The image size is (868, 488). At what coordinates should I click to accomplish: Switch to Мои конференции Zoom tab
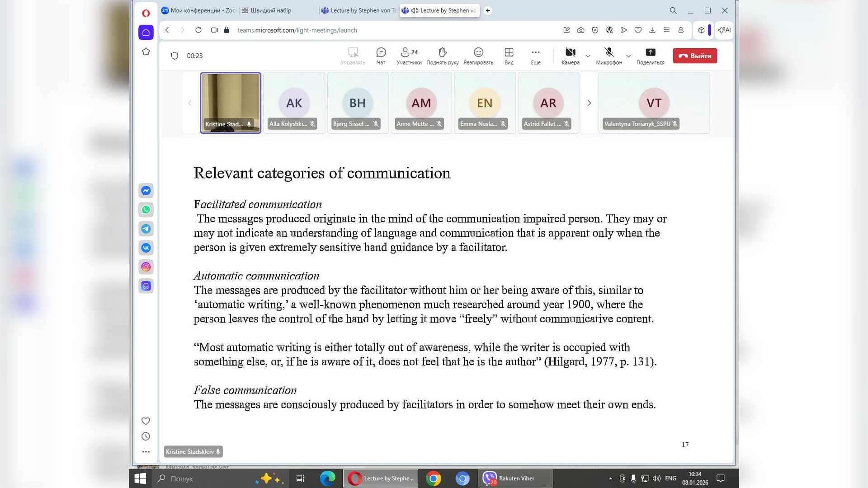(x=198, y=10)
